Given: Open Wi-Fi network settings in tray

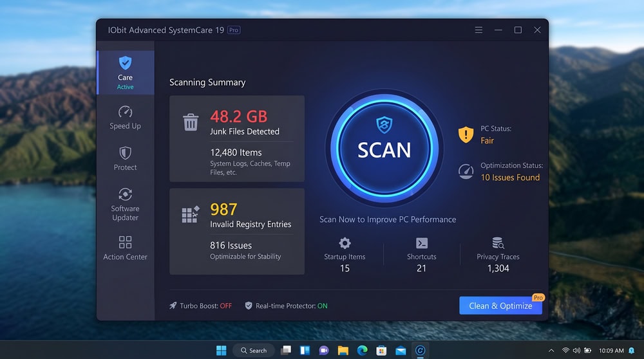Looking at the screenshot, I should (x=565, y=351).
